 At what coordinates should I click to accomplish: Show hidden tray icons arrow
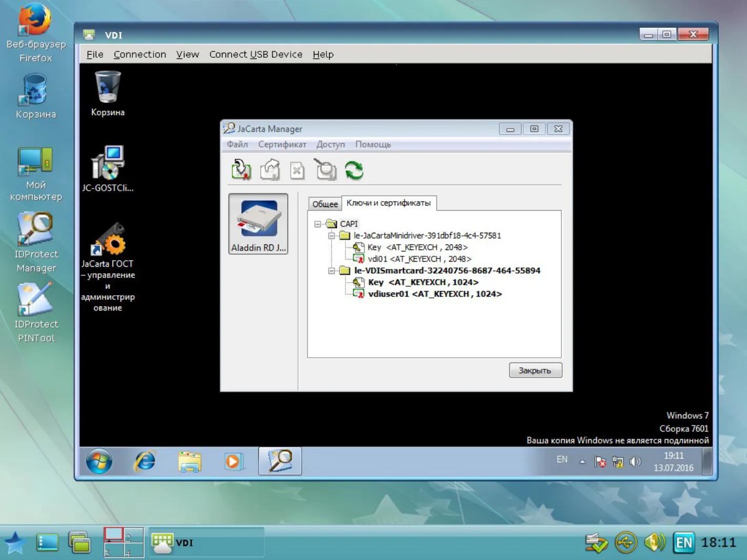(582, 462)
